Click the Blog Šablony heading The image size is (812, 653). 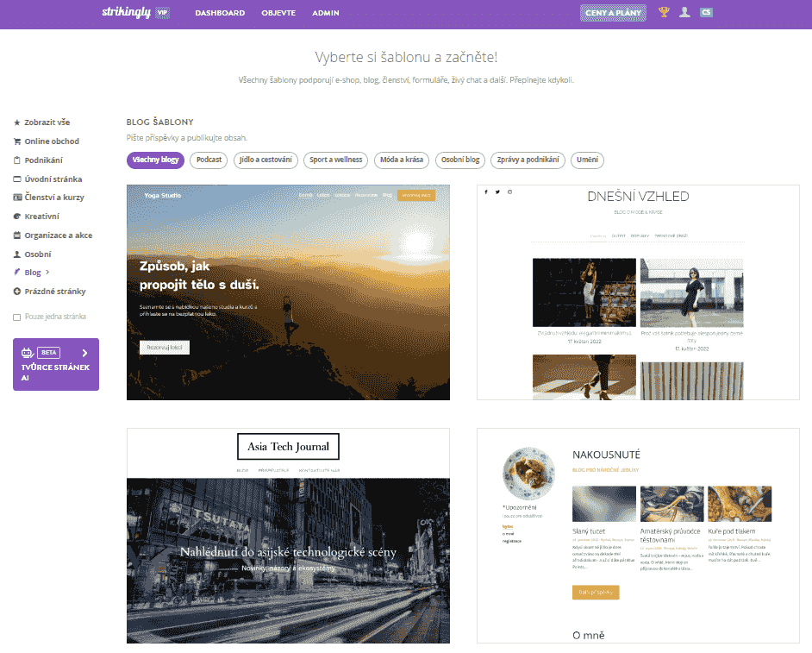(160, 122)
